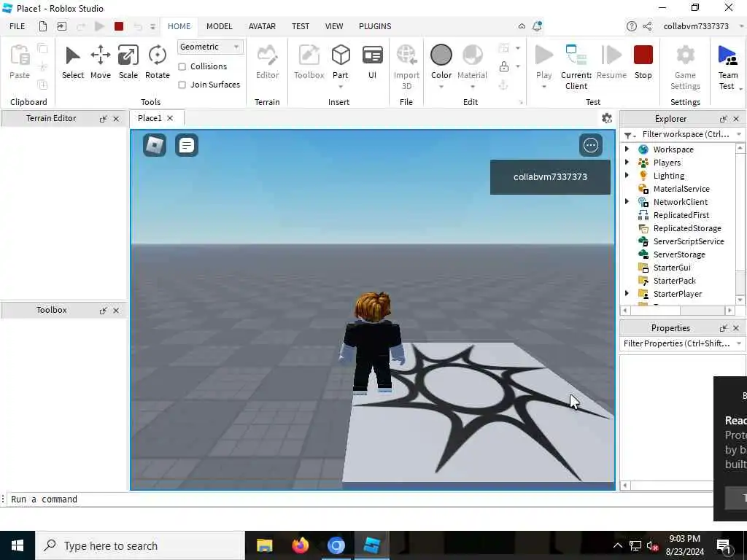Open the Toolbox from the ribbon
Screen dimensions: 747x560
(x=309, y=62)
